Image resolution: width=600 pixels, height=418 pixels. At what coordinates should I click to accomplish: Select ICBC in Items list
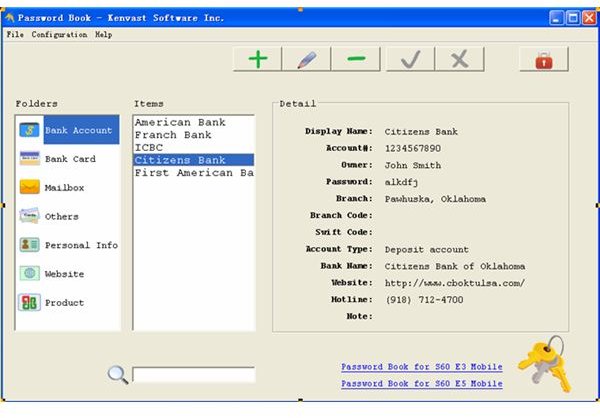(194, 147)
